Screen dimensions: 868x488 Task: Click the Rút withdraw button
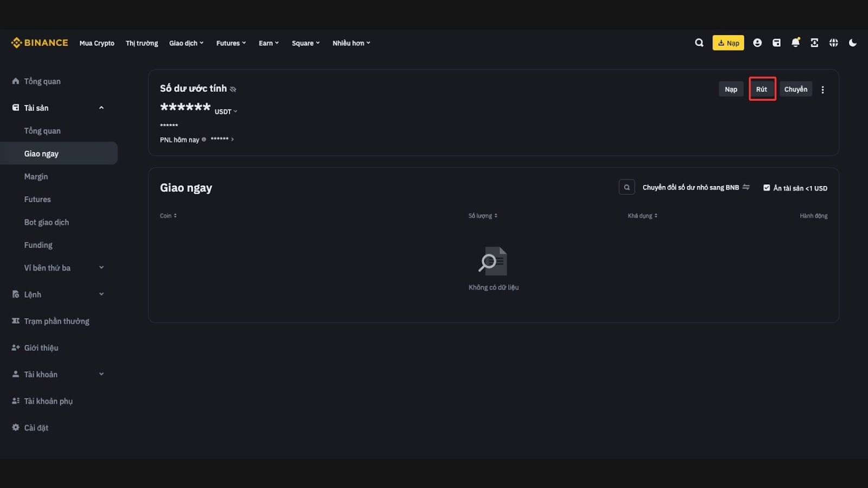coord(762,89)
